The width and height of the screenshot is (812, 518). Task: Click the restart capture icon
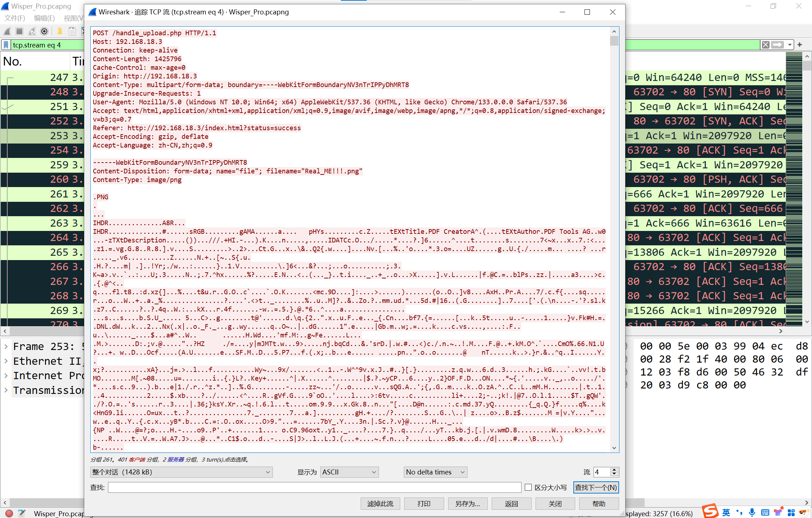32,32
